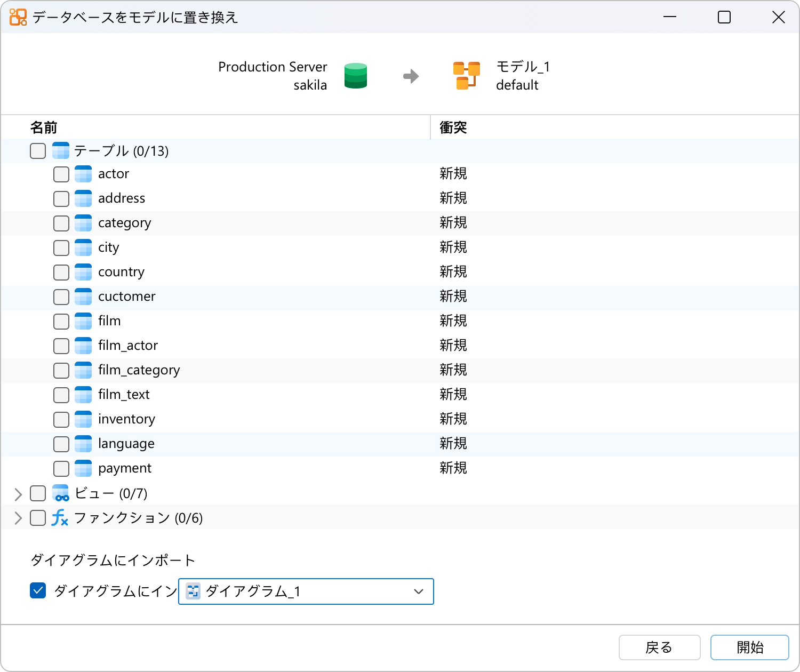Check the payment table checkbox
Viewport: 800px width, 672px height.
point(61,468)
